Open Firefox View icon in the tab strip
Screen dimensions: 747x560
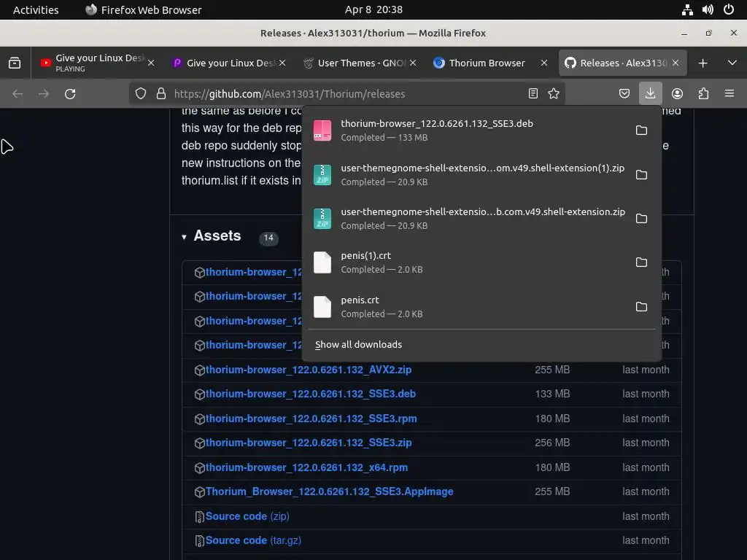[x=15, y=63]
